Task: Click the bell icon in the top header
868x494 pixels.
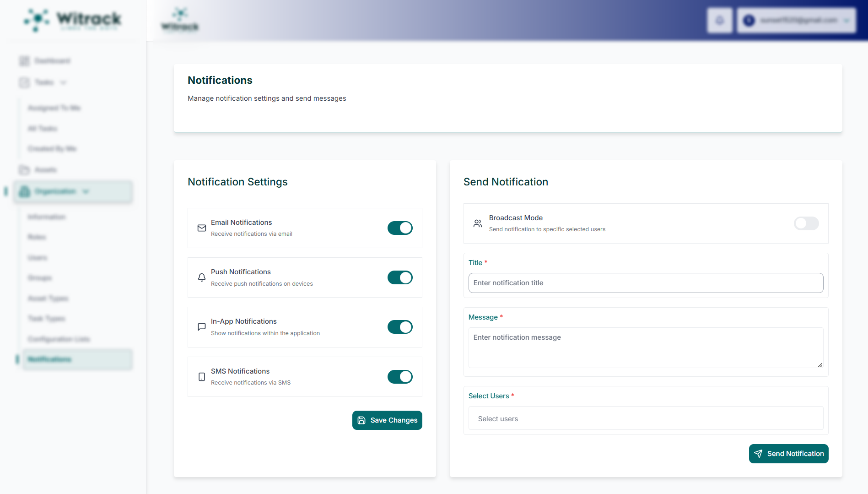Action: pyautogui.click(x=719, y=21)
